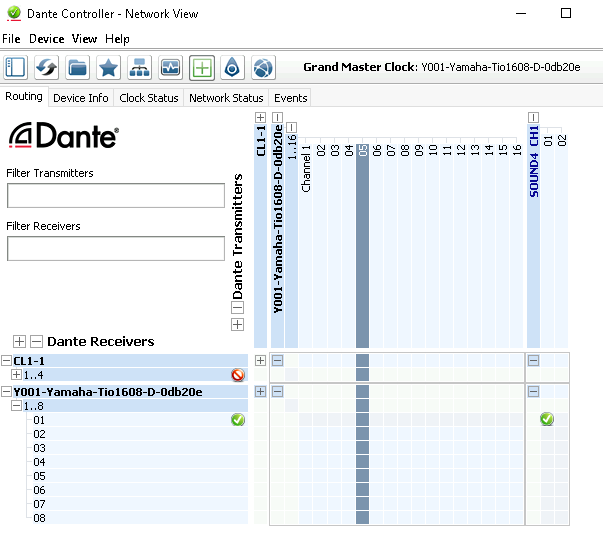Screen dimensions: 603x551
Task: Select highlighted transmitter channel 05 header
Action: pyautogui.click(x=362, y=246)
